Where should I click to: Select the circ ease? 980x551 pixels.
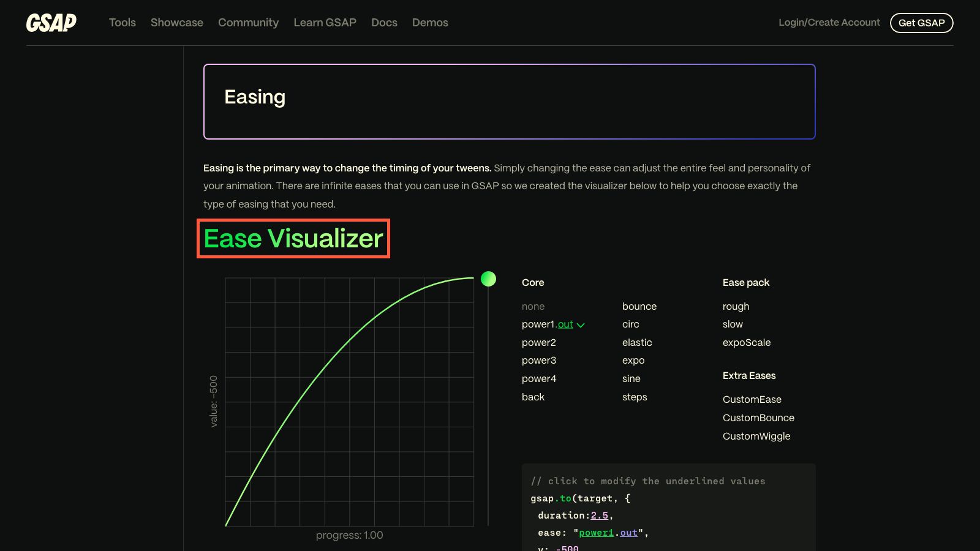(x=630, y=324)
